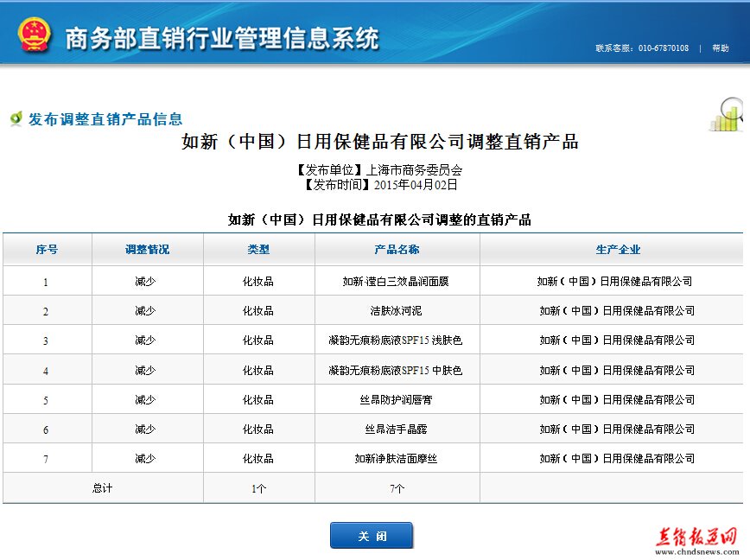Click product name 丝昂防护润唇膏
Viewport: 750px width, 560px height.
396,400
